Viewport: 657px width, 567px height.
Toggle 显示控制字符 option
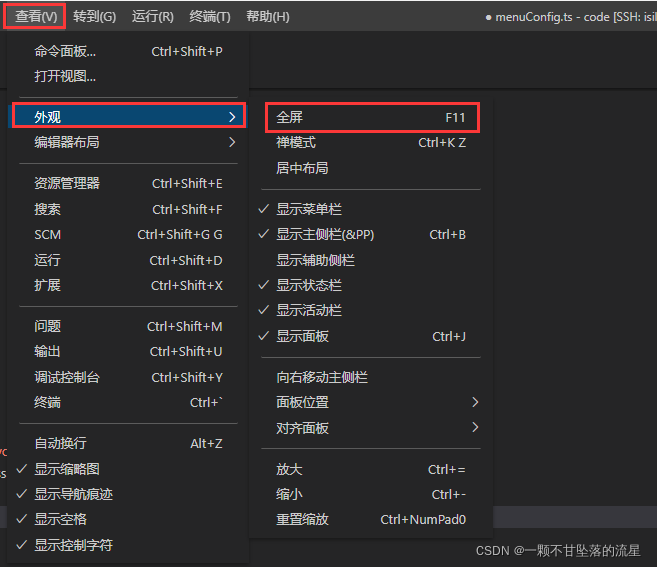[128, 545]
